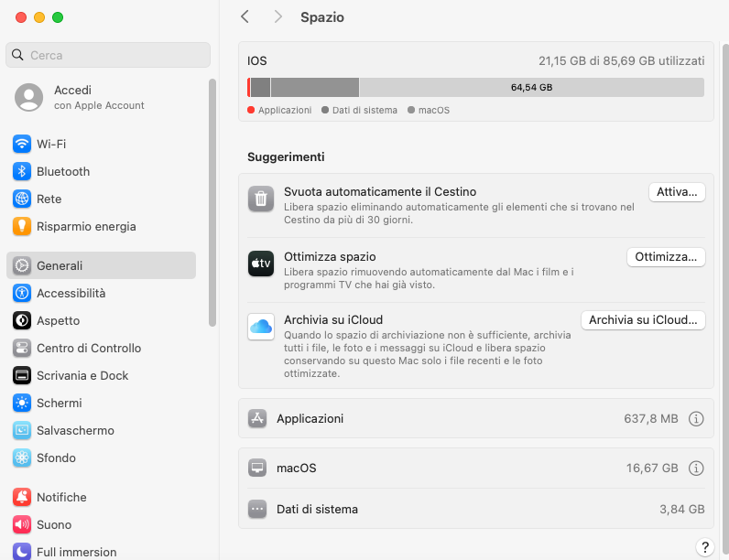Select Schermi in the sidebar
This screenshot has width=729, height=560.
tap(101, 403)
